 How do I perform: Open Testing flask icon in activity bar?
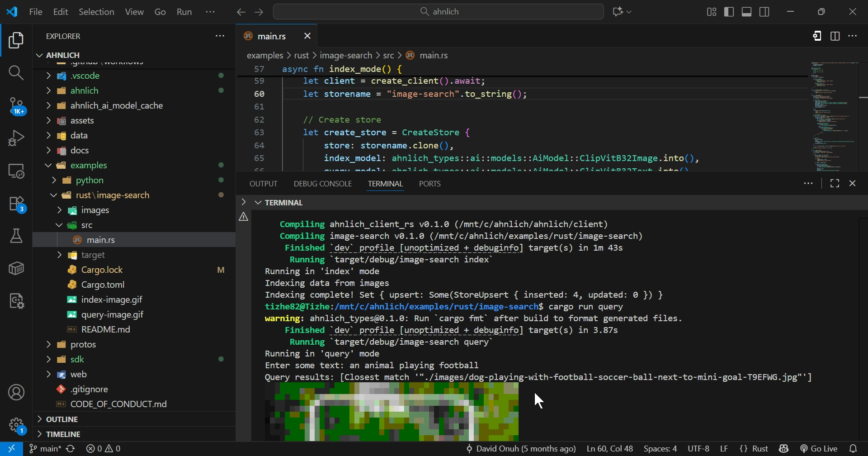pyautogui.click(x=16, y=236)
